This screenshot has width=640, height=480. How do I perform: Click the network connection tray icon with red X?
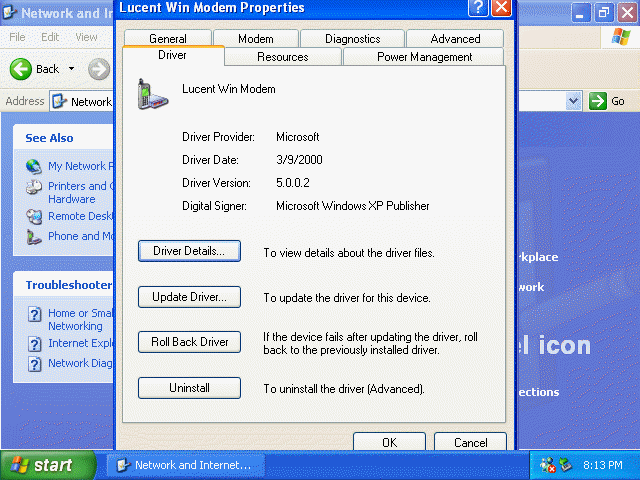click(x=548, y=465)
